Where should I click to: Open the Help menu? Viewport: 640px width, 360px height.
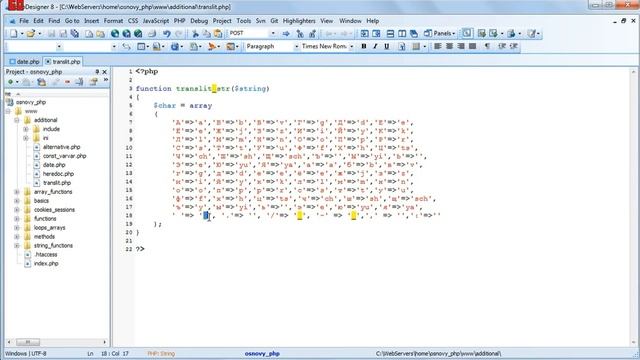pyautogui.click(x=373, y=21)
